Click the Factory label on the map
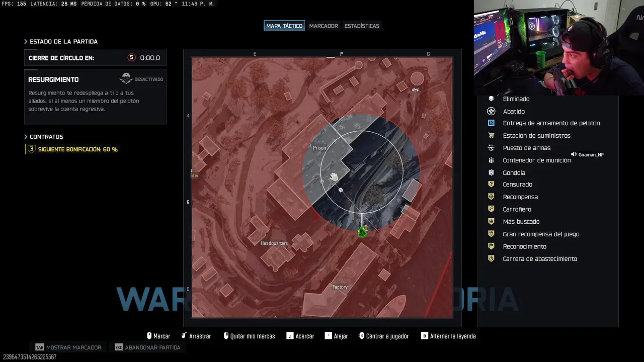644x362 pixels. coord(340,287)
